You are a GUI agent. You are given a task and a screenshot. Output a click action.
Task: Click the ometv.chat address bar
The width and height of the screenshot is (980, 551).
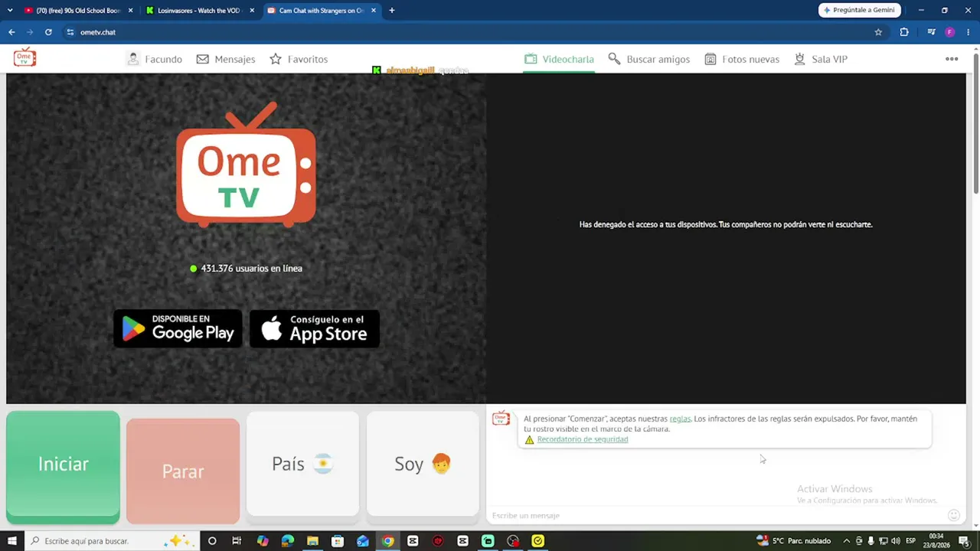pos(473,32)
